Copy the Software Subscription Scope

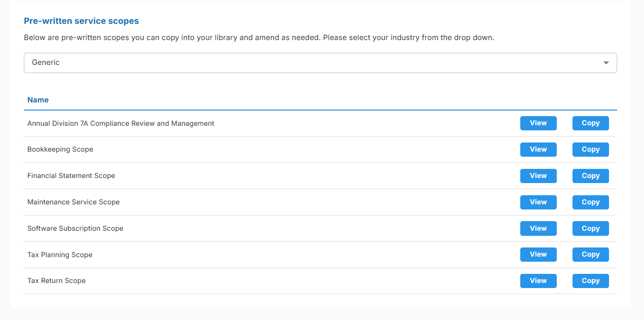[590, 229]
